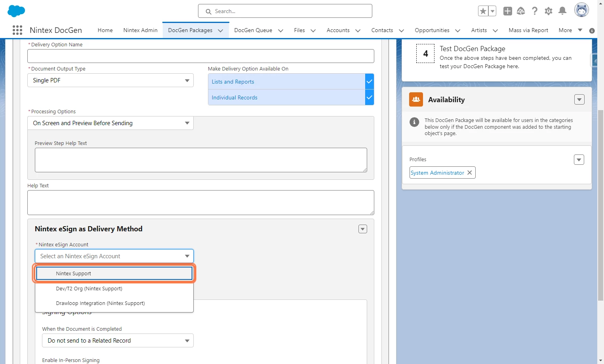The image size is (604, 364).
Task: Open the favorites list dropdown arrow
Action: tap(492, 11)
